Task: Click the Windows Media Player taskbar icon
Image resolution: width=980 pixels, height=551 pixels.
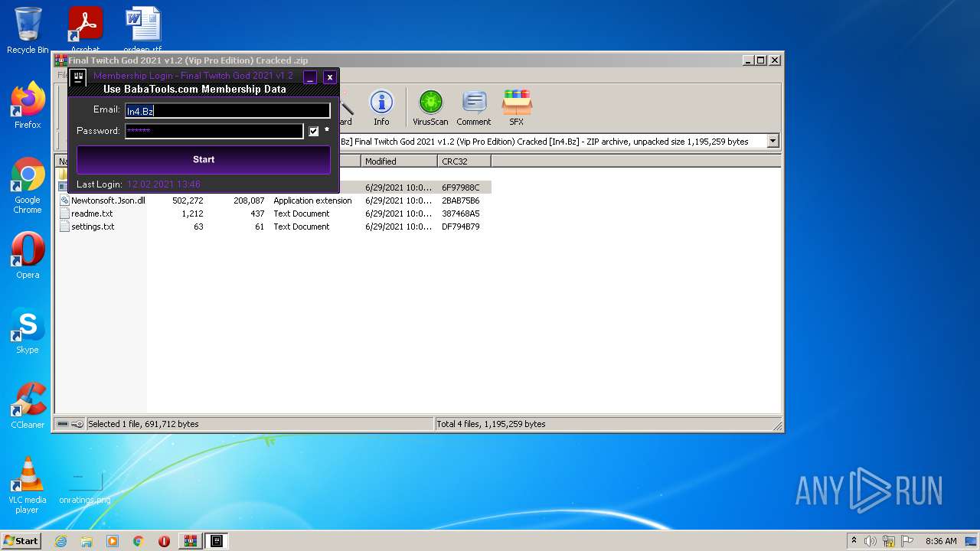Action: tap(113, 541)
